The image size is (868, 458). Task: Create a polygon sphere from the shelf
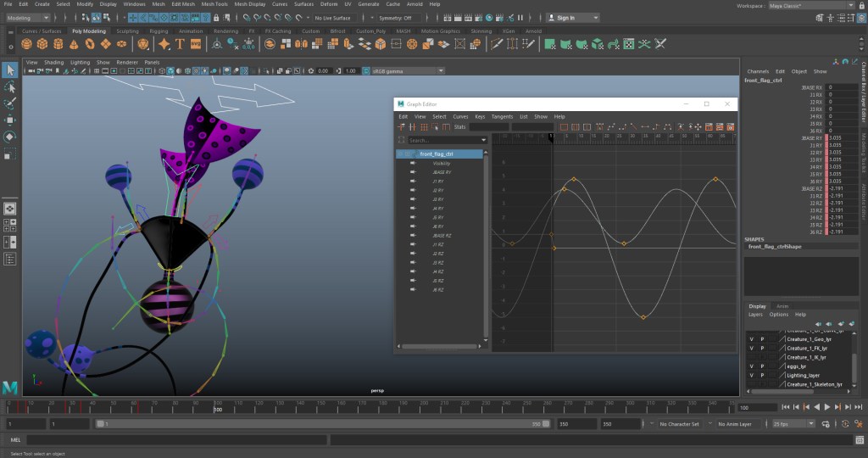[26, 44]
